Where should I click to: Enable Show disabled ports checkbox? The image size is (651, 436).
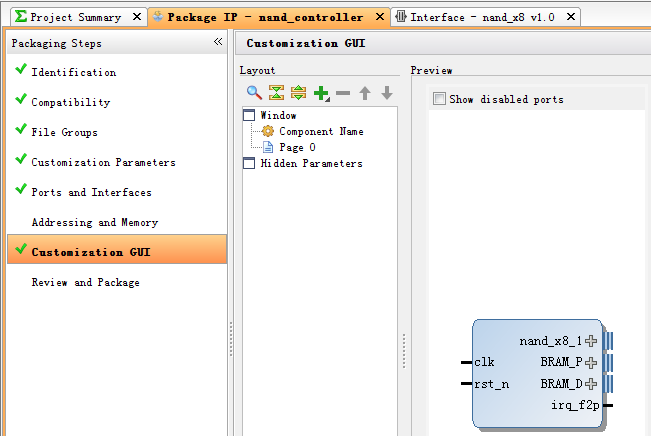[439, 99]
